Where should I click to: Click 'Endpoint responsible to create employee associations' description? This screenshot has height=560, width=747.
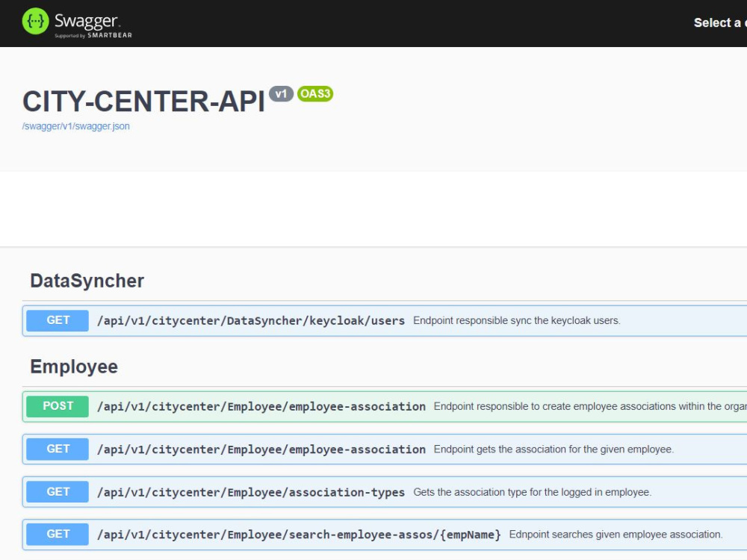[x=590, y=406]
